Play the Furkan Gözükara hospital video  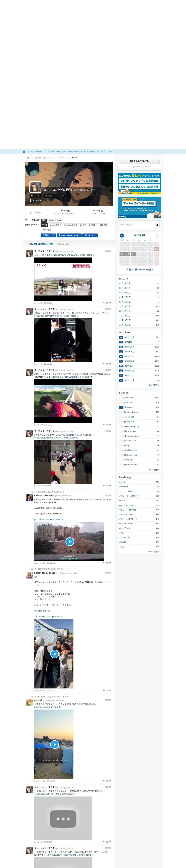click(70, 541)
